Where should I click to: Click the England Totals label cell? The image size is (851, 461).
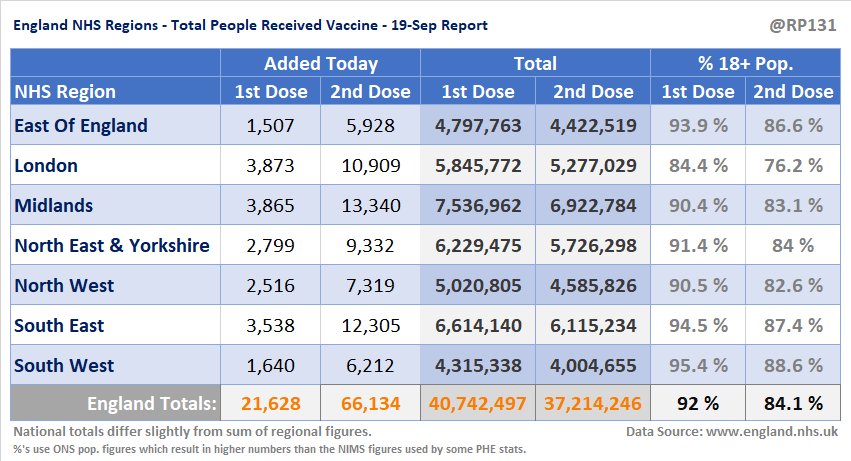point(151,404)
